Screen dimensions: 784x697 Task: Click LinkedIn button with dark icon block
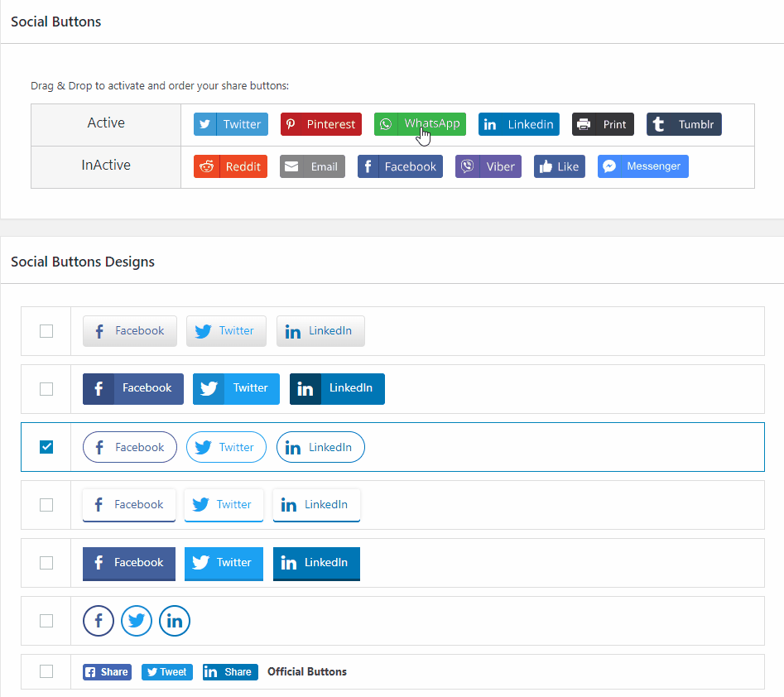(338, 389)
